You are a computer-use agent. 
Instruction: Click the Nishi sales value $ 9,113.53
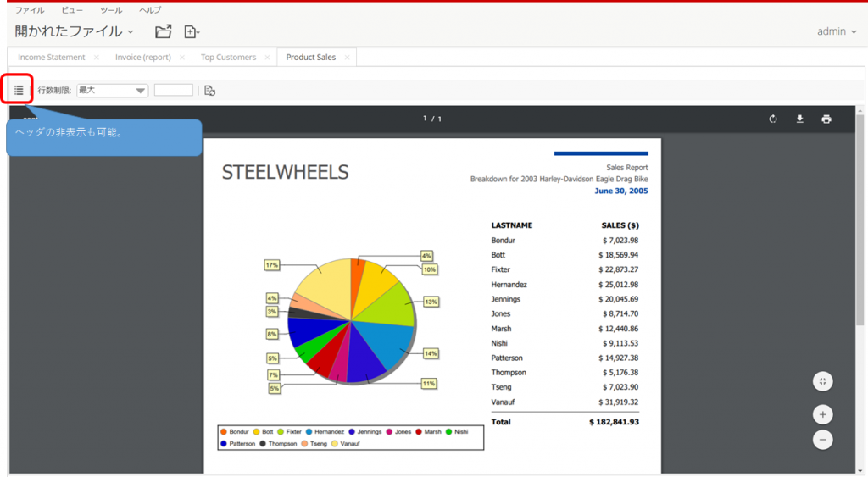620,344
